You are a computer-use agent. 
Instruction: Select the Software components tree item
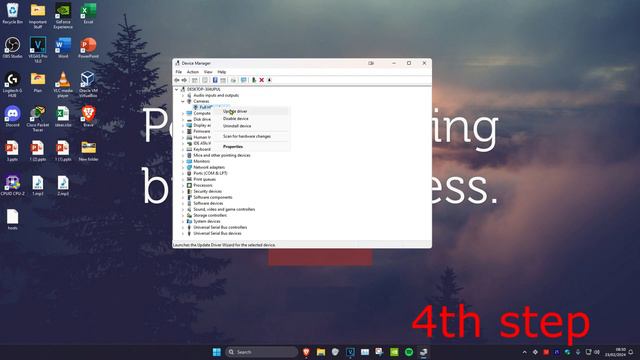tap(212, 197)
